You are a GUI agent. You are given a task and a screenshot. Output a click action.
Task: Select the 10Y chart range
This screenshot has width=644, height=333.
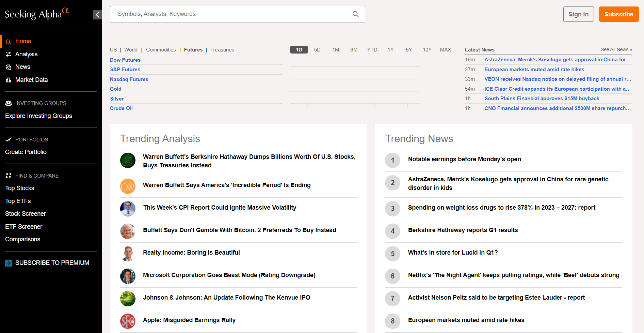[x=427, y=50]
